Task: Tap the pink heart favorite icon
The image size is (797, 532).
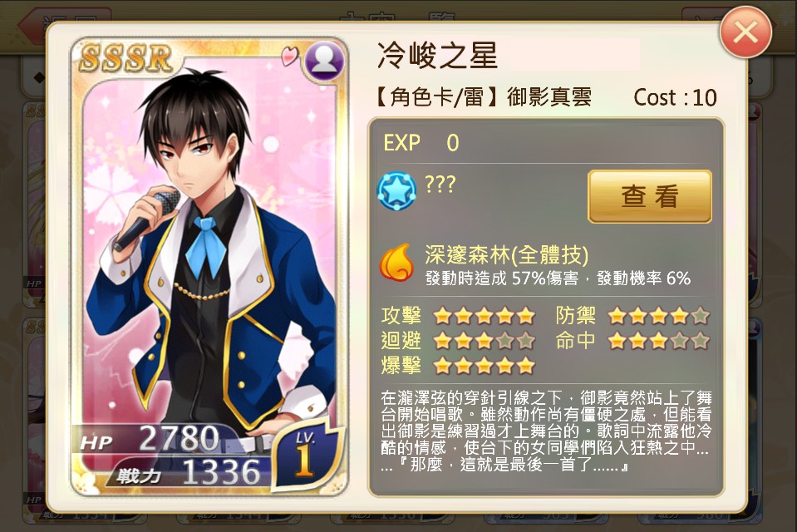Action: 290,56
